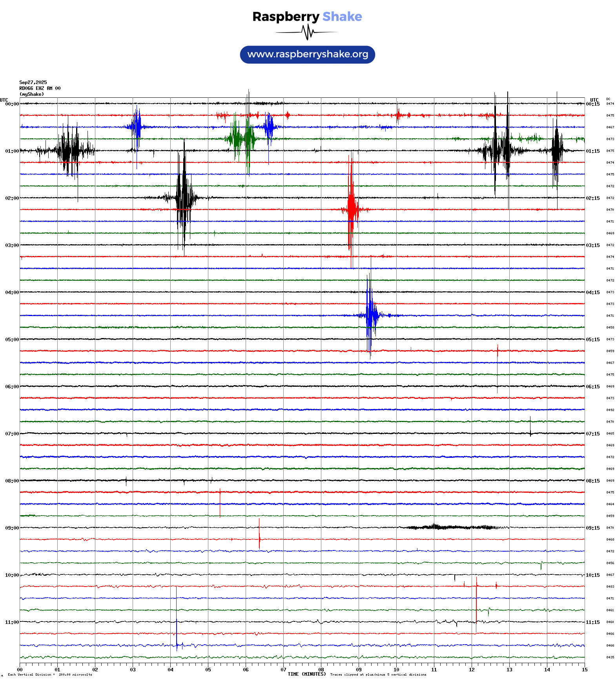Select the 06:00 time label on left axis
616x680 pixels.
click(x=12, y=387)
